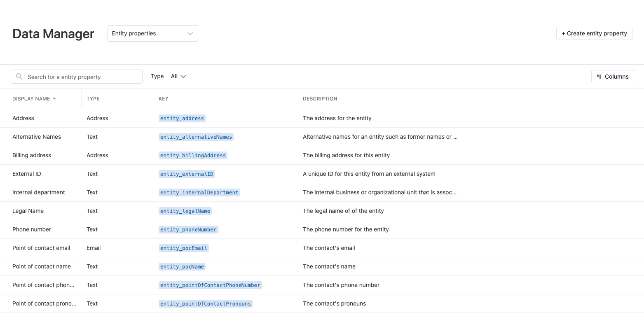Expand the Columns options panel
This screenshot has width=644, height=315.
coord(613,76)
